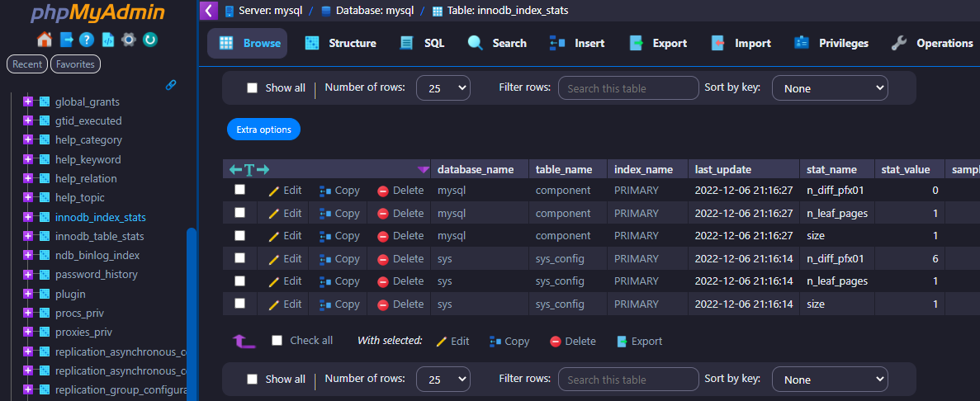
Task: Click the log out door icon
Action: click(66, 40)
